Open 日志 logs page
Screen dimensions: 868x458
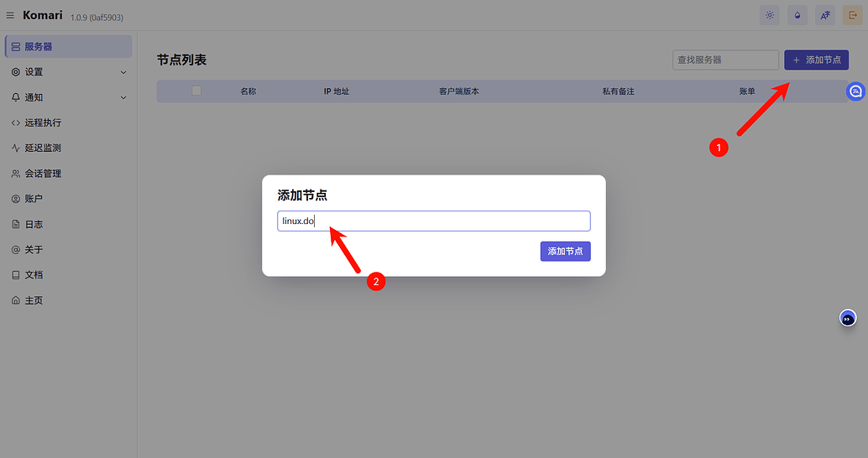[34, 224]
